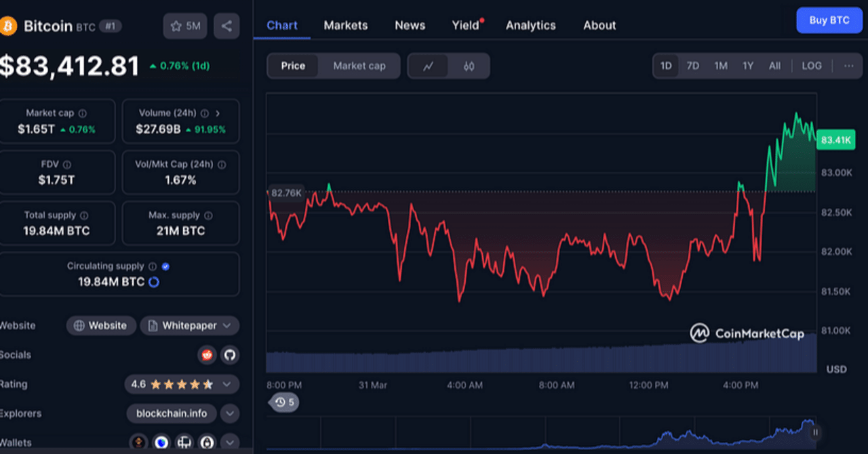The width and height of the screenshot is (868, 454).
Task: Click the Buy BTC button
Action: coord(829,20)
